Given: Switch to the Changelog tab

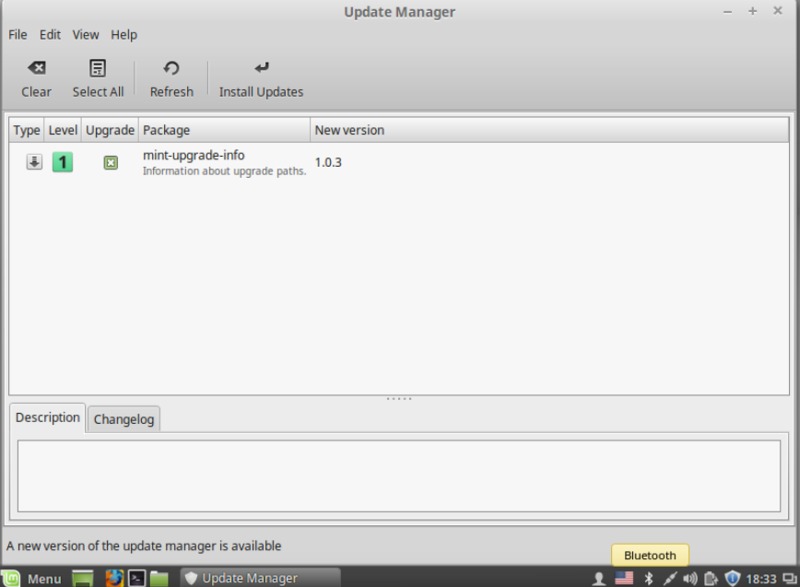Looking at the screenshot, I should [x=124, y=419].
